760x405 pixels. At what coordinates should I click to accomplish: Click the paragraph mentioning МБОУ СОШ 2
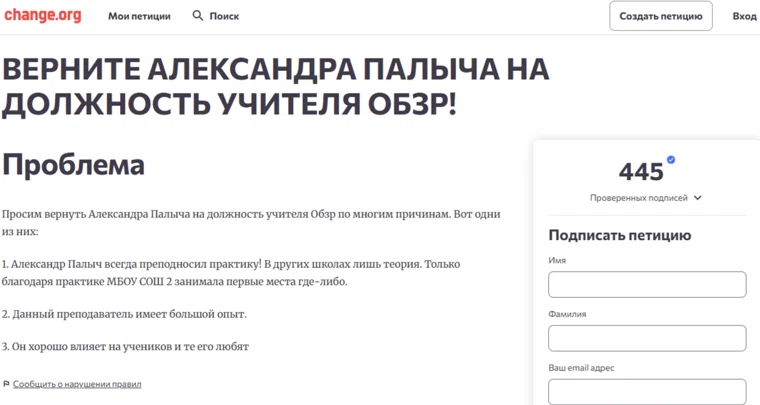[230, 273]
